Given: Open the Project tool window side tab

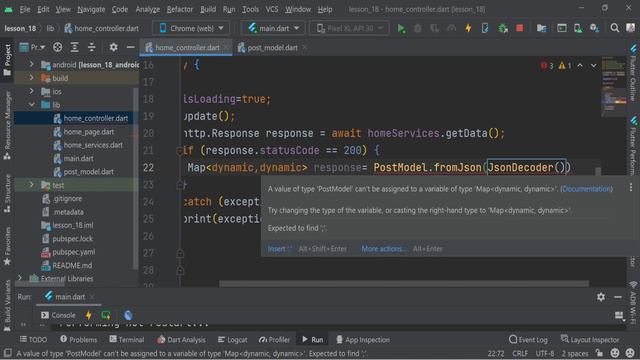Looking at the screenshot, I should click(7, 60).
